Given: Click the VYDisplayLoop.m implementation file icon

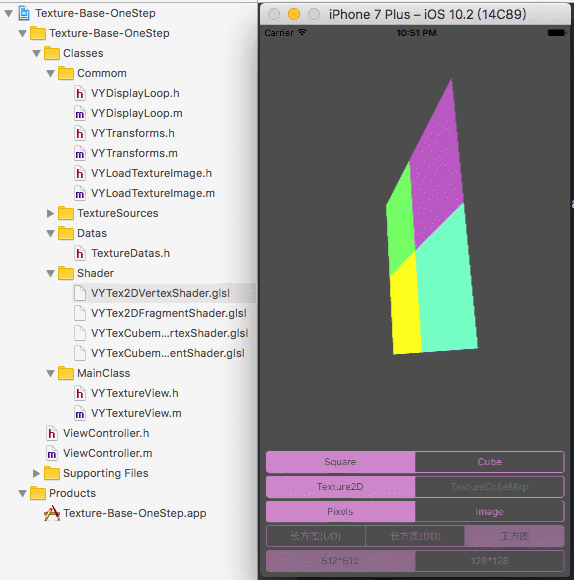Looking at the screenshot, I should [x=80, y=113].
